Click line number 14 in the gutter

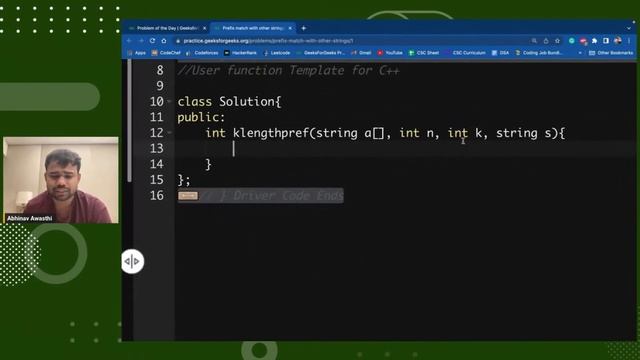tap(157, 164)
